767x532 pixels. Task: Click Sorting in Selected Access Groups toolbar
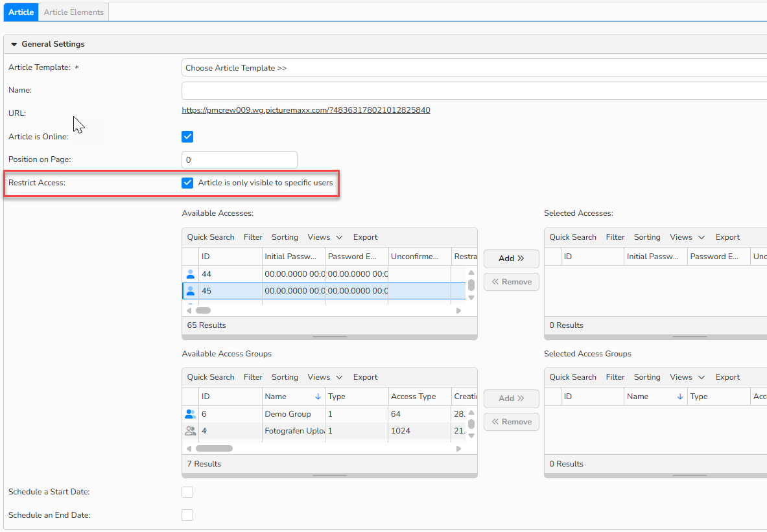tap(646, 377)
